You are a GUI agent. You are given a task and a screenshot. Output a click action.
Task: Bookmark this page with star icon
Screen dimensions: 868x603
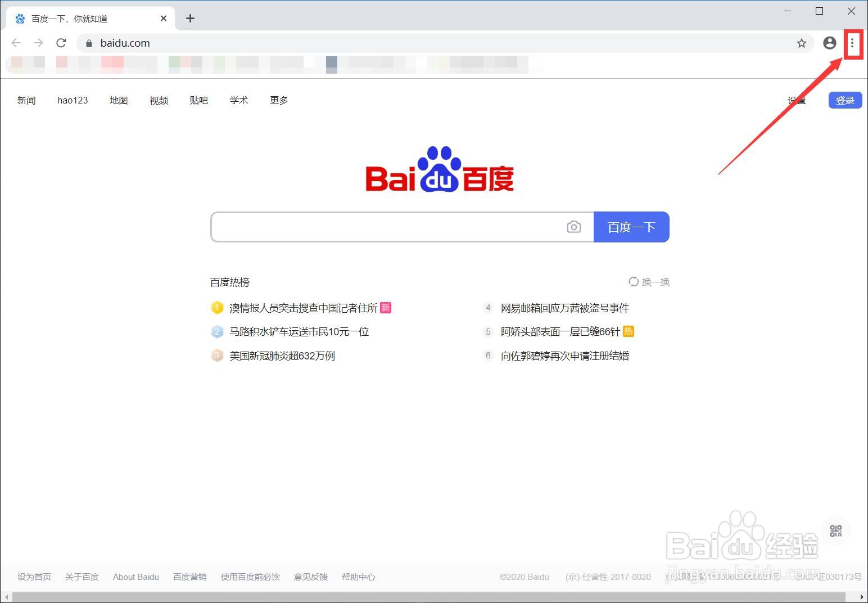[x=801, y=43]
